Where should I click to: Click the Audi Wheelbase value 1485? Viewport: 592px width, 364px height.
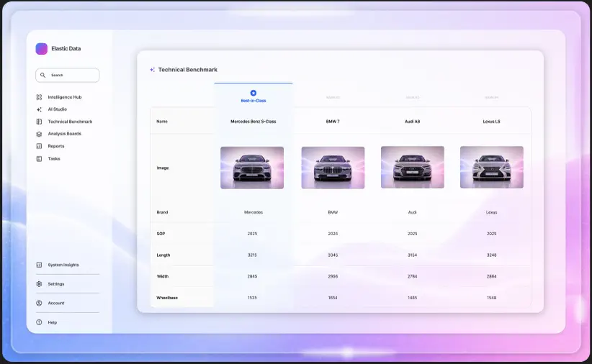[412, 298]
